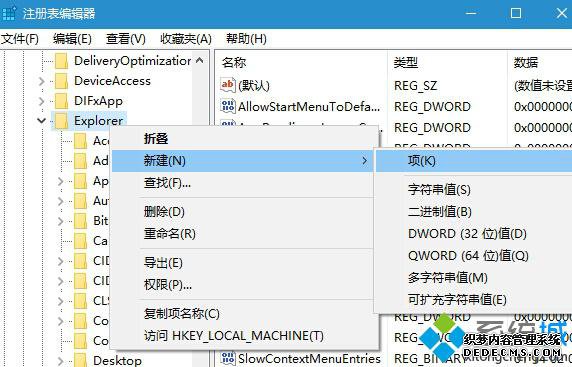Expand the Au subkey
Screen dimensions: 572x367
click(61, 201)
